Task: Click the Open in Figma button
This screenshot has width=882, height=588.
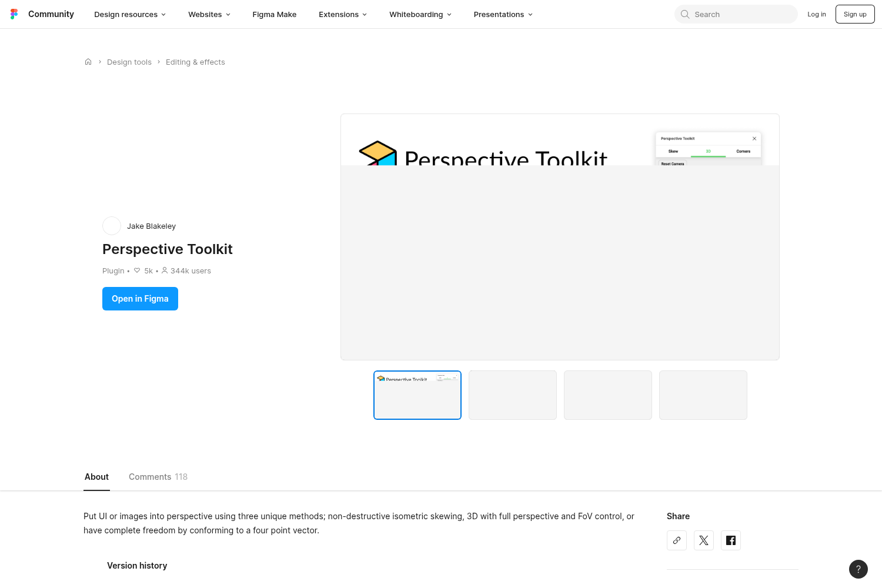Action: click(x=140, y=299)
